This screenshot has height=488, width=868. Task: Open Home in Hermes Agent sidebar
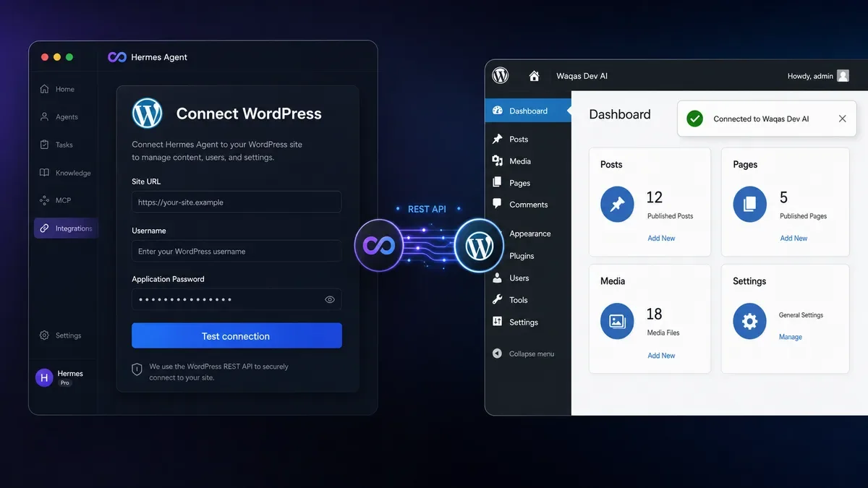coord(57,89)
